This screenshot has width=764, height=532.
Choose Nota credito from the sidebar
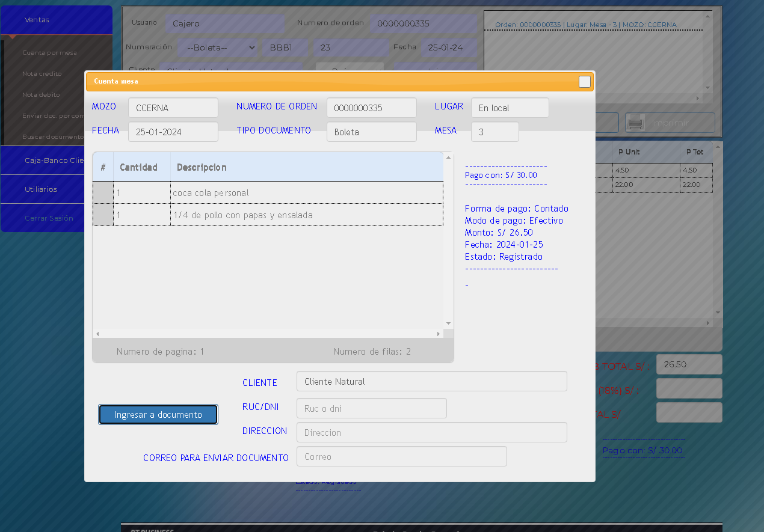tap(42, 74)
